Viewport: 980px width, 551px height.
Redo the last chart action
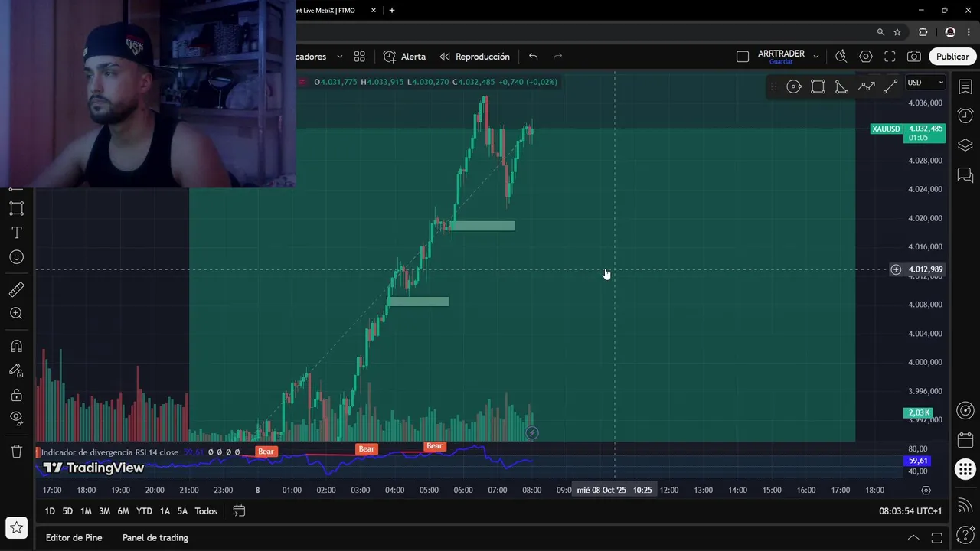557,57
